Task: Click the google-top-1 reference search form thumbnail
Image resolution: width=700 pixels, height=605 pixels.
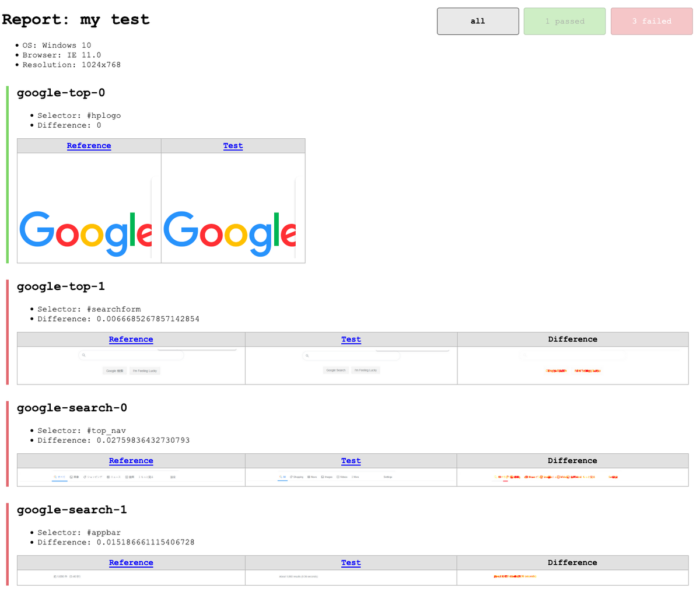Action: click(x=131, y=365)
